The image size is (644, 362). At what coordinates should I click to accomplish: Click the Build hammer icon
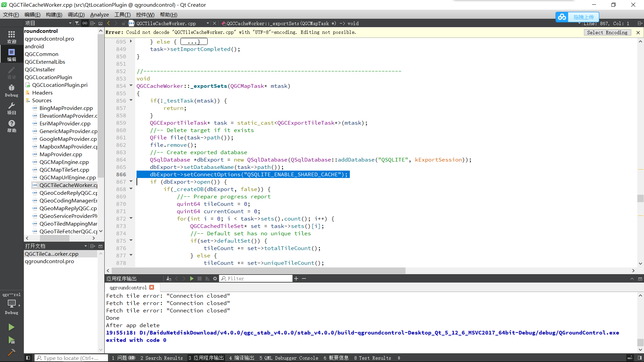pyautogui.click(x=11, y=352)
